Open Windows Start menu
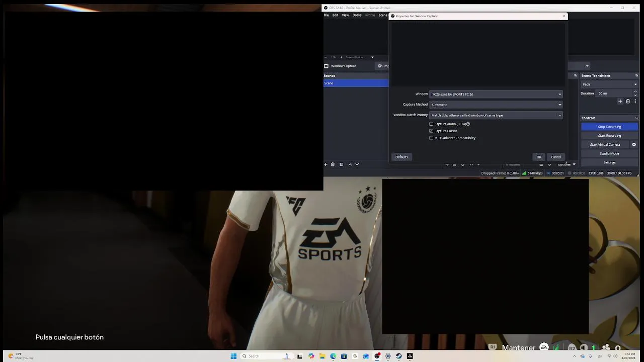 pyautogui.click(x=233, y=356)
